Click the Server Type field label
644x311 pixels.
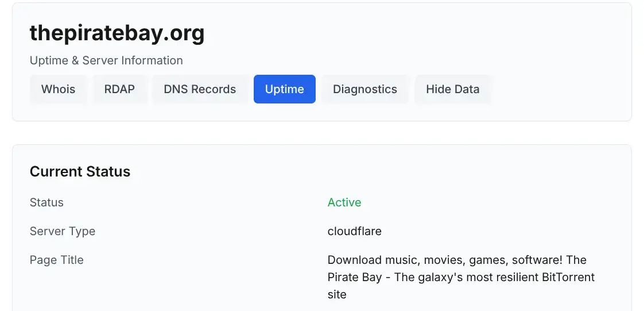(63, 231)
